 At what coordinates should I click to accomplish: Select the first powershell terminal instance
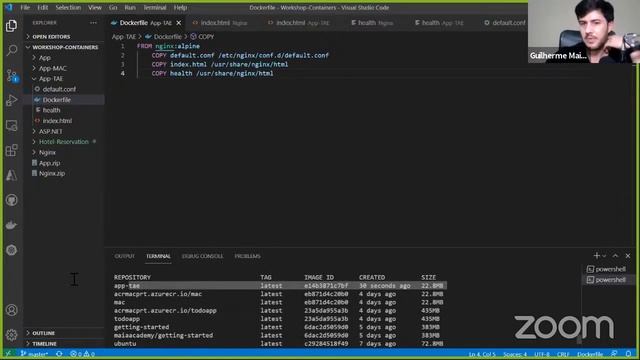[x=606, y=269]
